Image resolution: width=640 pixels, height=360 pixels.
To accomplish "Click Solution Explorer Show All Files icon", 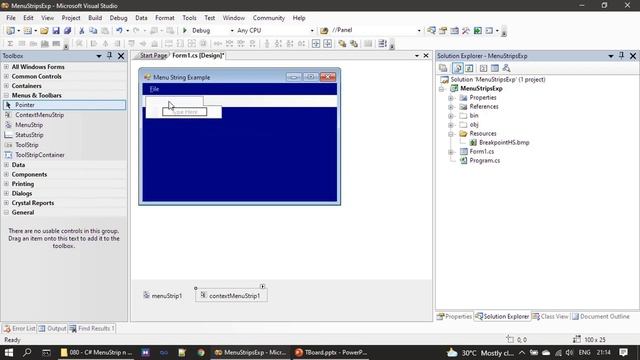I will click(x=458, y=68).
